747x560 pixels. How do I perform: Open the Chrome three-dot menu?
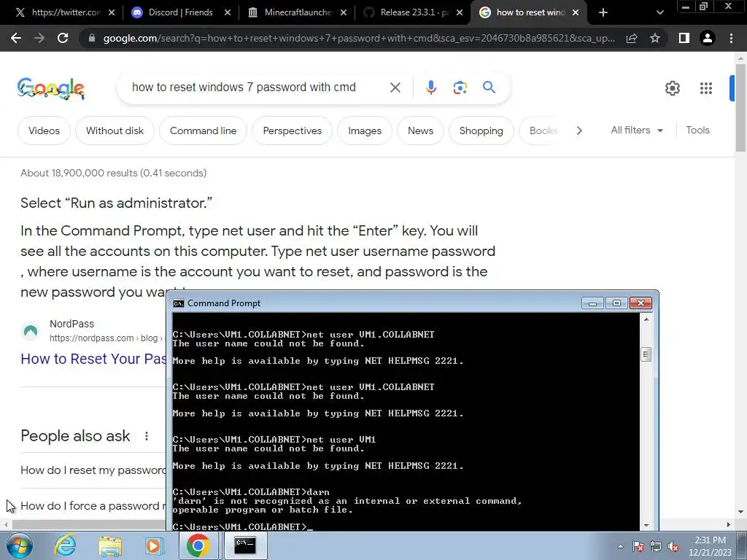(x=731, y=38)
